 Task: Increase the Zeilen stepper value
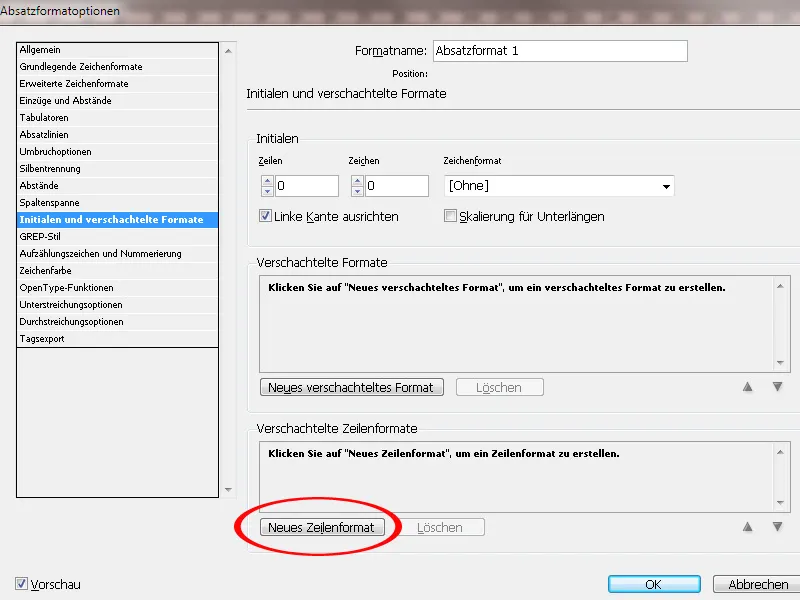tap(267, 181)
